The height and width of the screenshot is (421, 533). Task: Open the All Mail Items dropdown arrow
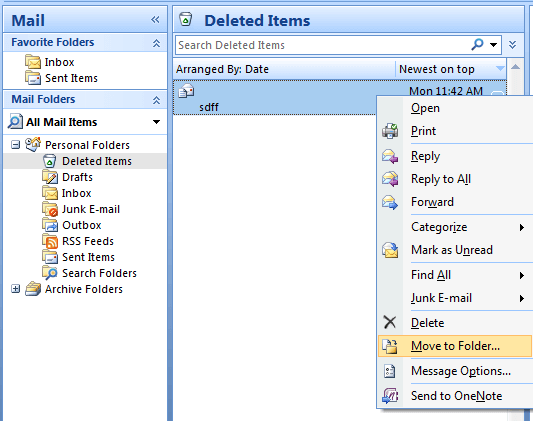(156, 122)
